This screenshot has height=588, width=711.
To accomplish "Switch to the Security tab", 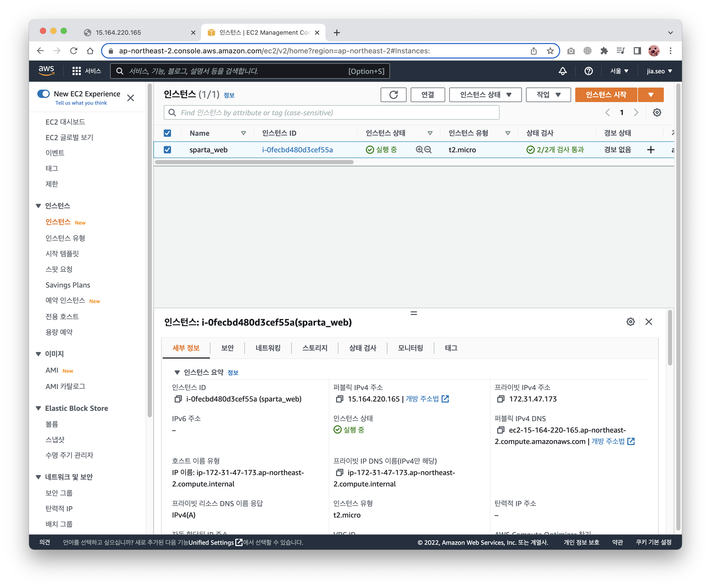I will [x=227, y=348].
